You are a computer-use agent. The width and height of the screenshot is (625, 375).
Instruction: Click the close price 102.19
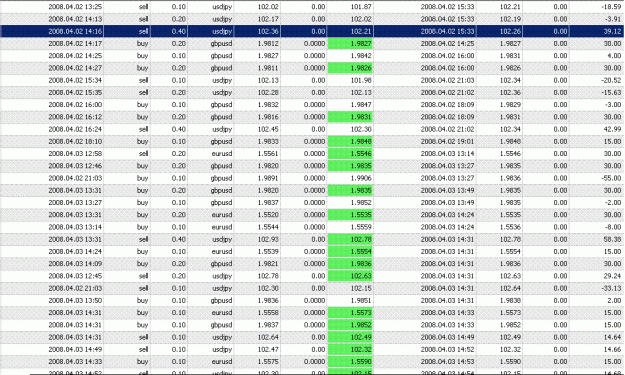point(510,19)
